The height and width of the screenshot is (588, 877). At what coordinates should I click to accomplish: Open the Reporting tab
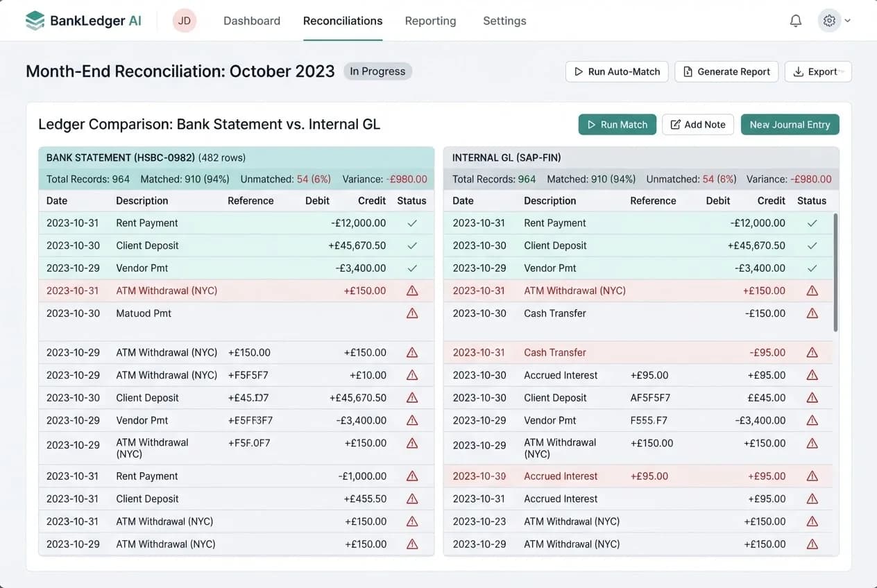(x=430, y=21)
